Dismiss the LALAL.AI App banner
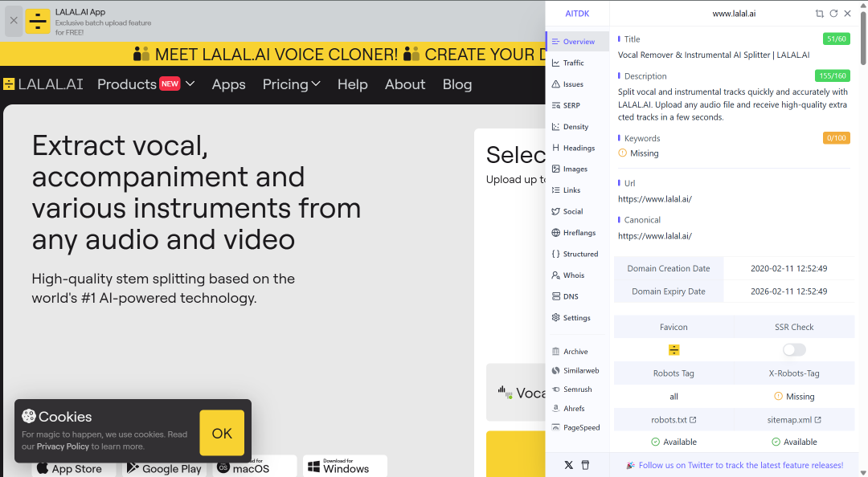The height and width of the screenshot is (477, 868). coord(14,20)
